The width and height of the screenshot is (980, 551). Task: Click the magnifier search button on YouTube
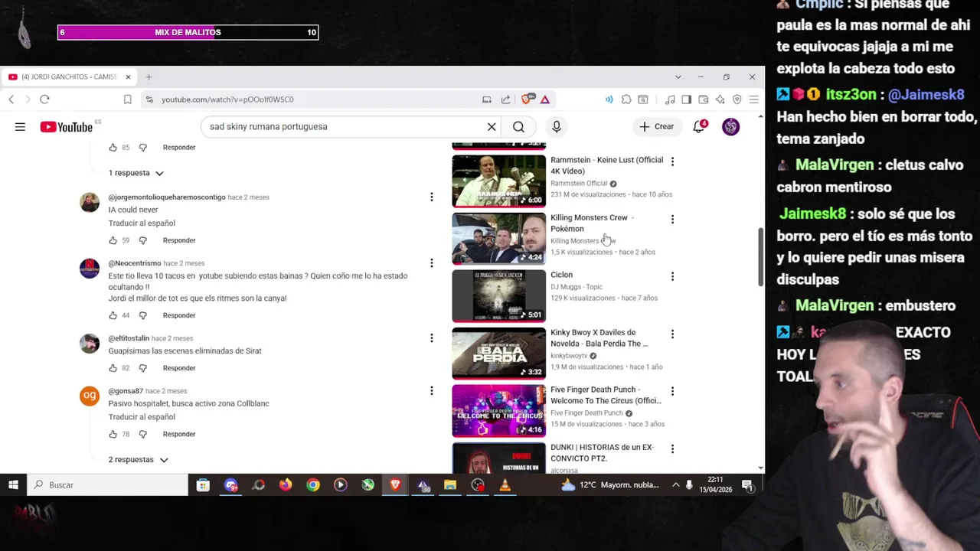tap(518, 126)
